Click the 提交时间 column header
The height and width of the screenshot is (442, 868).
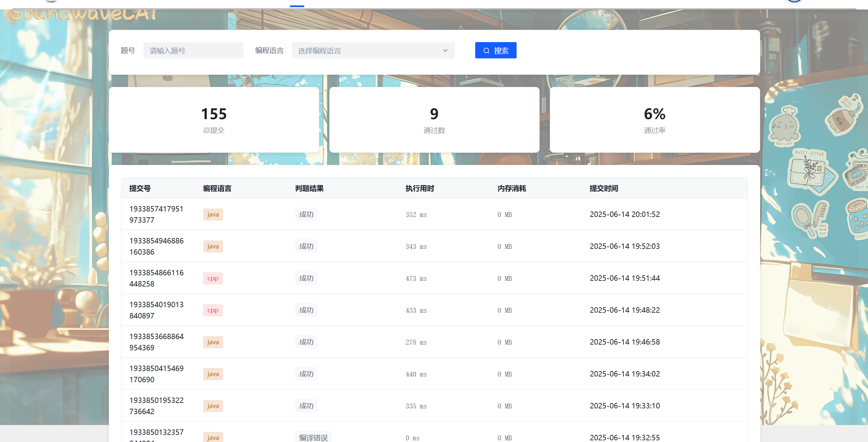point(603,188)
